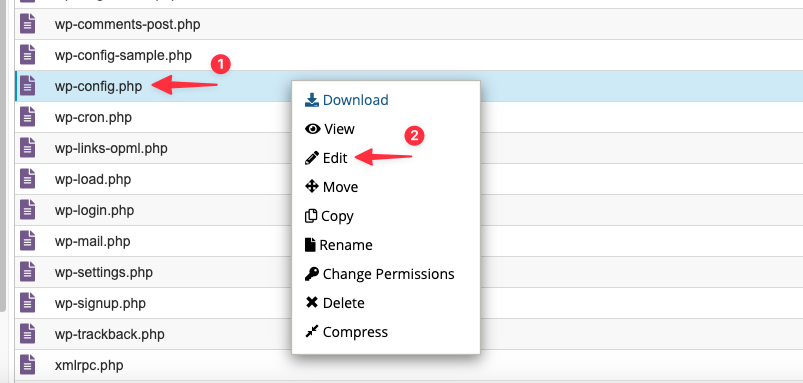This screenshot has height=383, width=803.
Task: Select the wp-mail.php file name
Action: (93, 241)
